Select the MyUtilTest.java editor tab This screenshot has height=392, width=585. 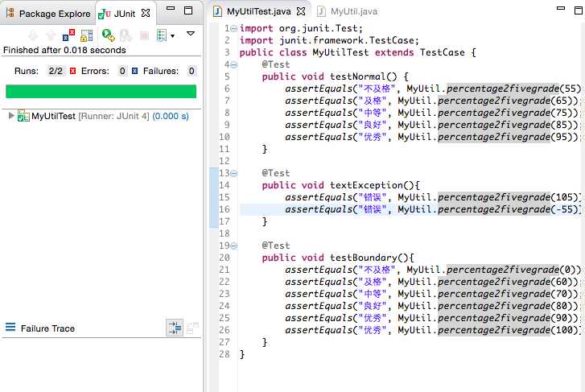click(258, 11)
